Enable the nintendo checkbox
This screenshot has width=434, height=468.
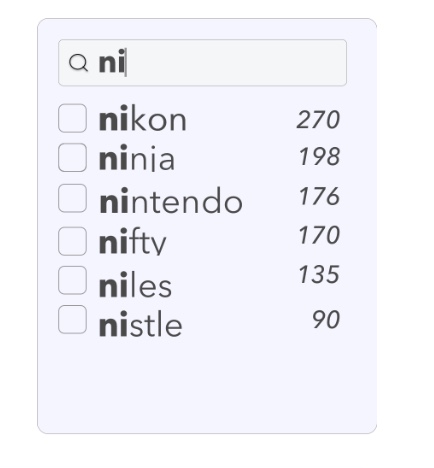[x=73, y=198]
